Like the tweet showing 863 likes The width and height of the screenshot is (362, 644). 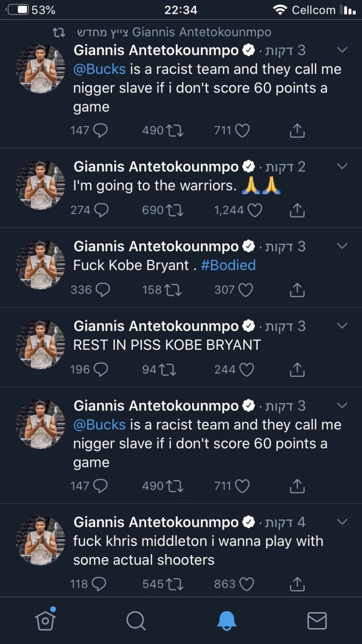point(246,584)
